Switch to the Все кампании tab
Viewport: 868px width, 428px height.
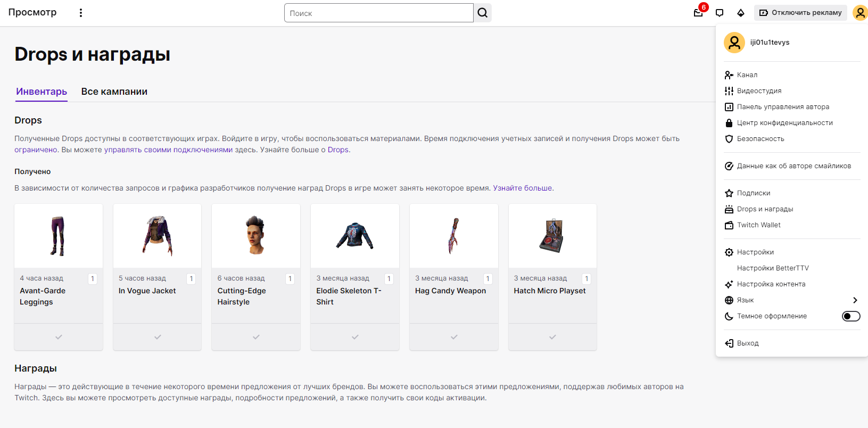pos(114,92)
